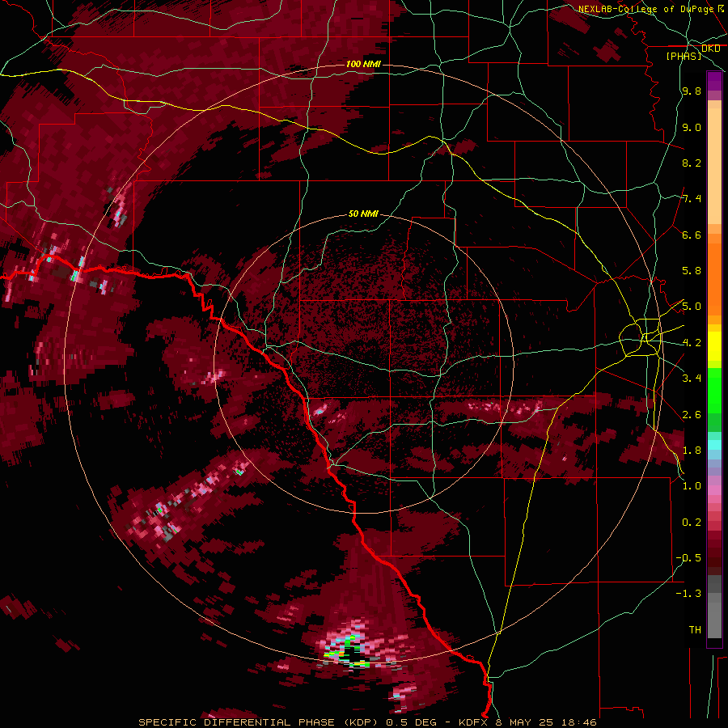Image resolution: width=728 pixels, height=728 pixels.
Task: Click the yellow segment of color bar
Action: (x=714, y=346)
